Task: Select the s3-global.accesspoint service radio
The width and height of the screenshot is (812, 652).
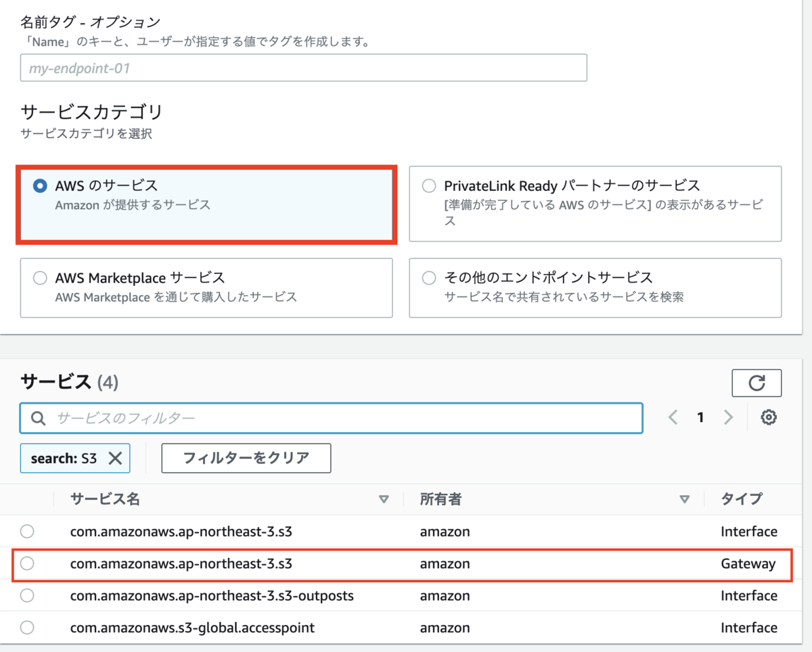Action: coord(27,628)
